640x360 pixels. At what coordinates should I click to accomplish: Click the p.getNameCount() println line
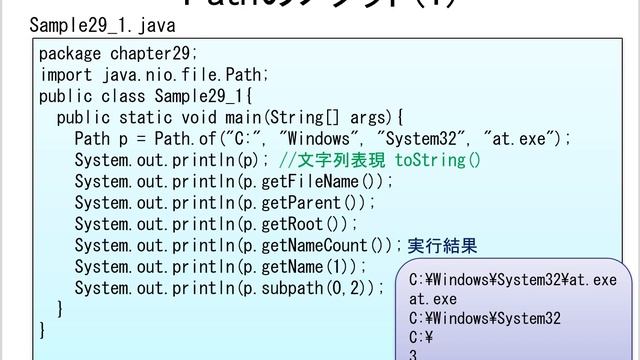coord(238,245)
